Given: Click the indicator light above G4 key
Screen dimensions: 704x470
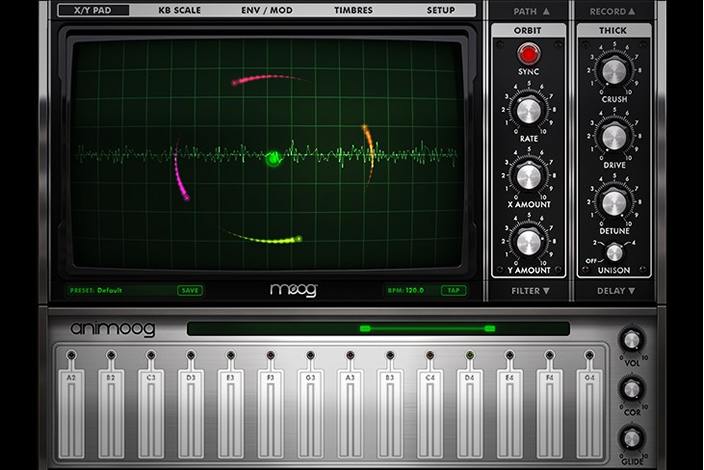Looking at the screenshot, I should tap(589, 355).
